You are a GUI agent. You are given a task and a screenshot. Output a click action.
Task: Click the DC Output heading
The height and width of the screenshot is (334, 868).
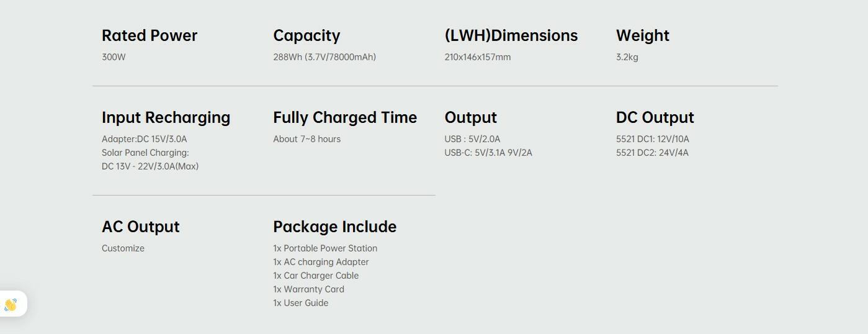coord(655,117)
